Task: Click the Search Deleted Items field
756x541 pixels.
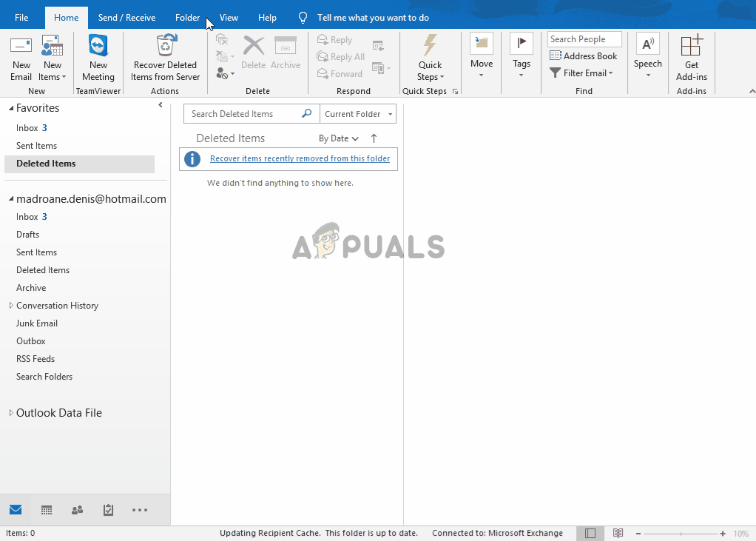Action: click(x=244, y=114)
